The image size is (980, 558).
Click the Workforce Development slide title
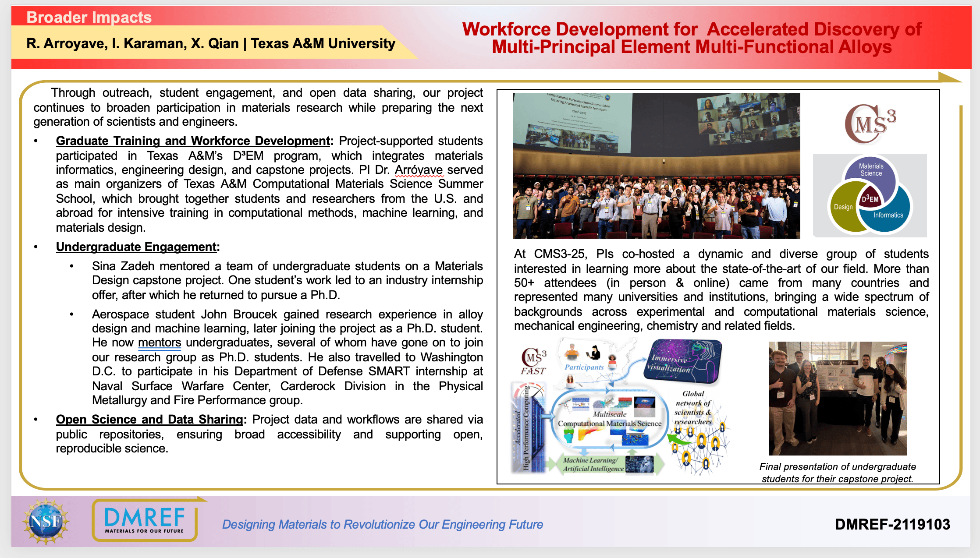pos(692,38)
